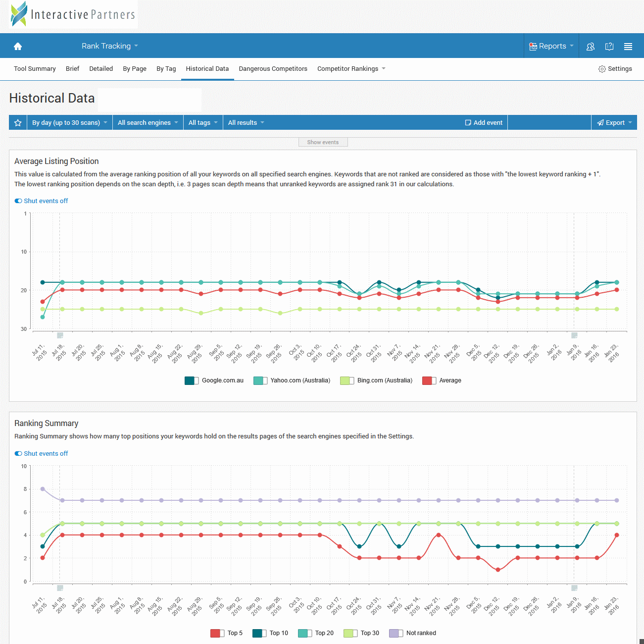Click Interactive Partners logo
The height and width of the screenshot is (644, 644).
click(73, 14)
